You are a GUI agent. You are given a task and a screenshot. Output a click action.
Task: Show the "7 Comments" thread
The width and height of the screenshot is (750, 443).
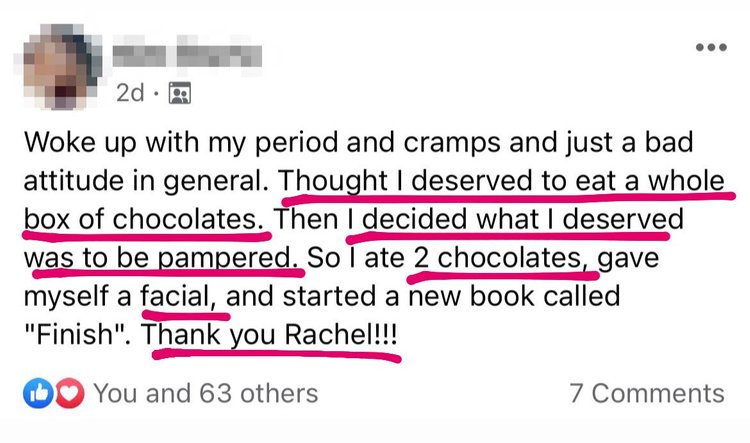[646, 393]
